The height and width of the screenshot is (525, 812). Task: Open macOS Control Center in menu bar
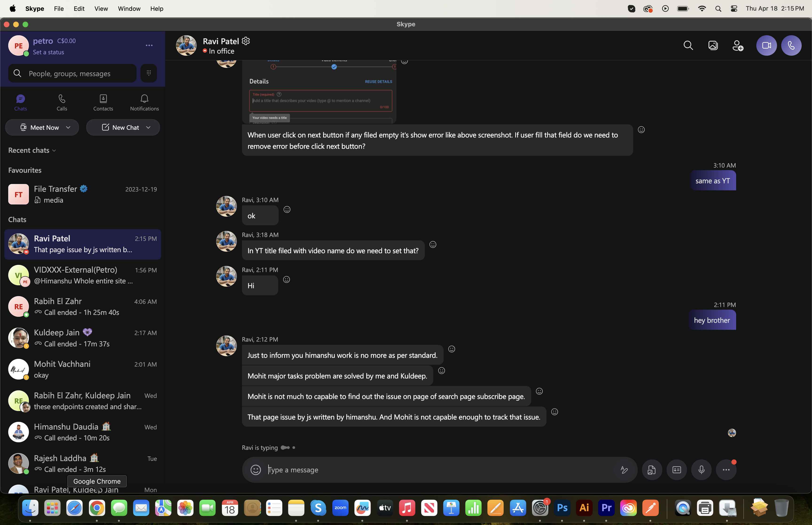point(734,8)
